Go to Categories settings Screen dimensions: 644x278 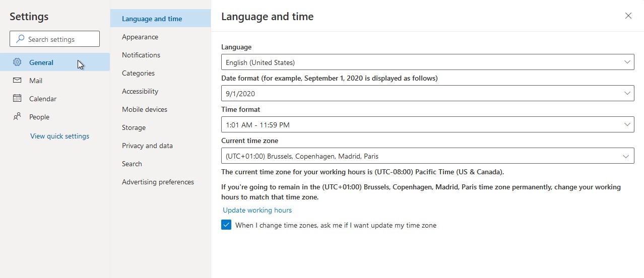[160, 73]
